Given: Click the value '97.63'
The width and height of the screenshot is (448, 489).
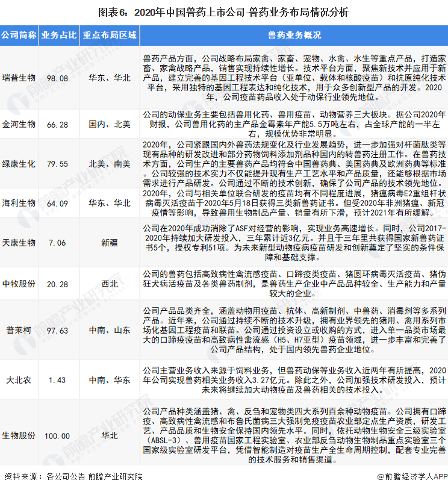Looking at the screenshot, I should (57, 331).
